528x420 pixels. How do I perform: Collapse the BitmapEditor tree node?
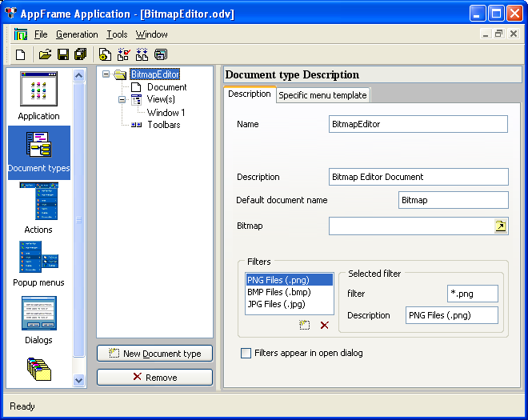click(106, 74)
